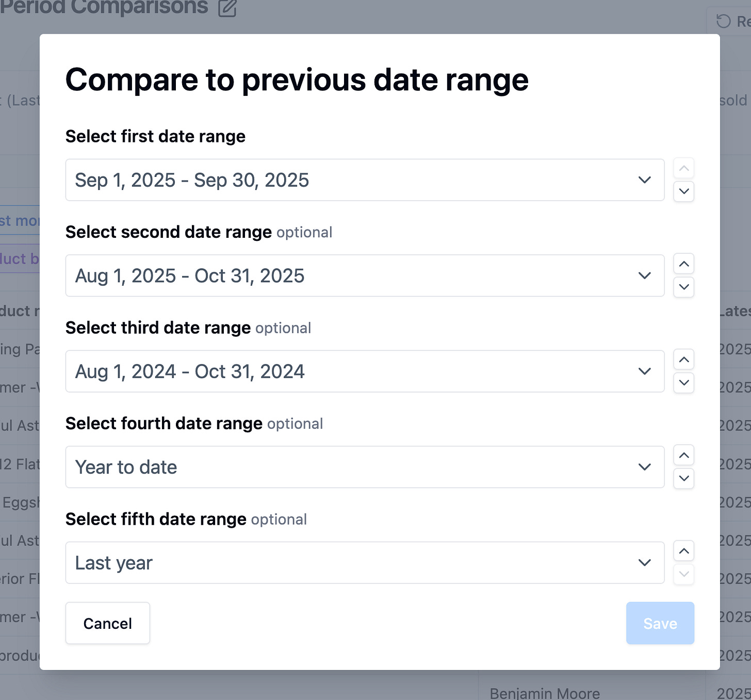Move first date range down
The width and height of the screenshot is (751, 700).
click(683, 191)
